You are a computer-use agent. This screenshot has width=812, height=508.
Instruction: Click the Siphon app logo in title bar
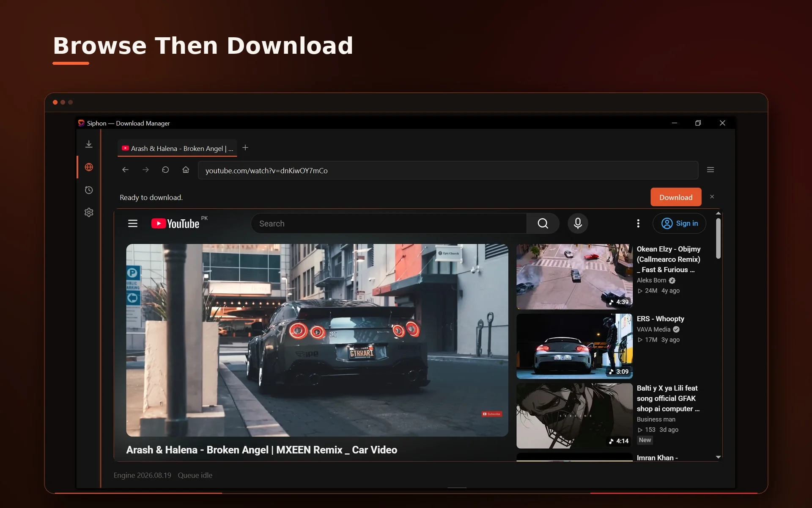coord(81,123)
